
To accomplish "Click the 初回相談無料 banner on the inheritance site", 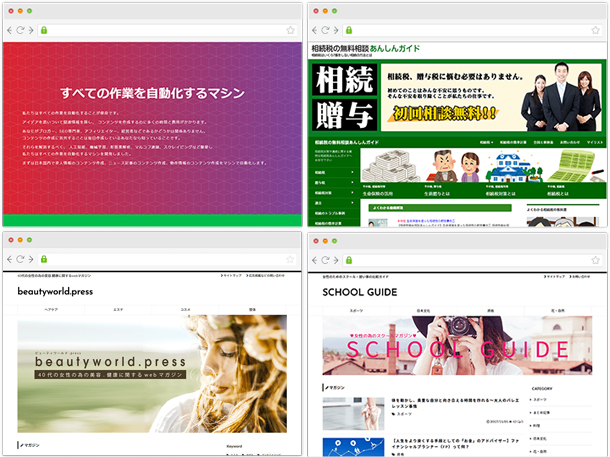I will (445, 114).
